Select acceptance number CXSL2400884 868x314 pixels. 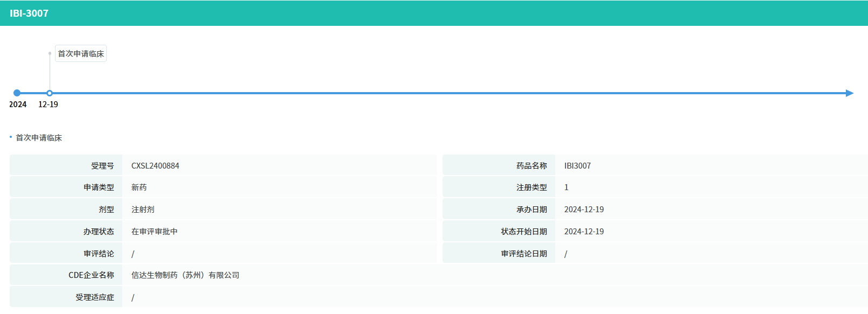click(x=155, y=166)
